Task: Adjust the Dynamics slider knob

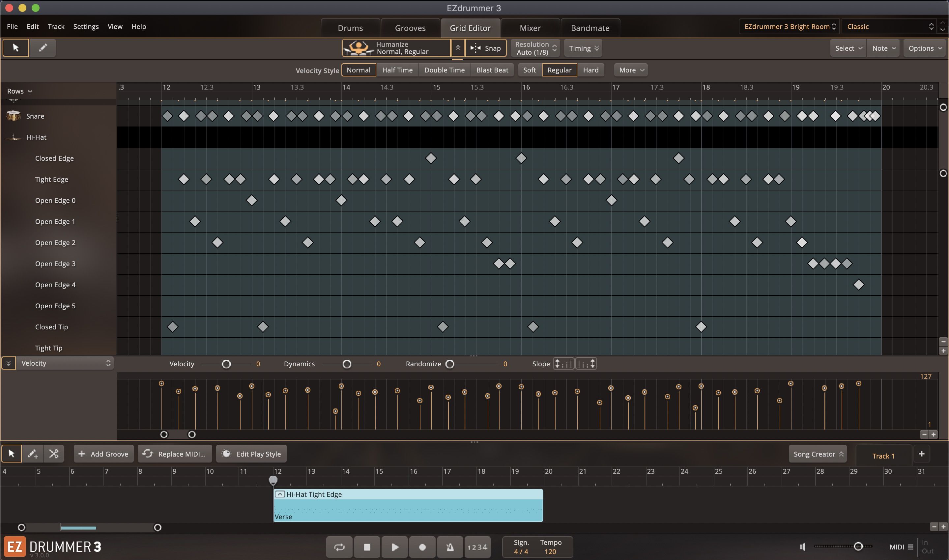Action: (347, 364)
